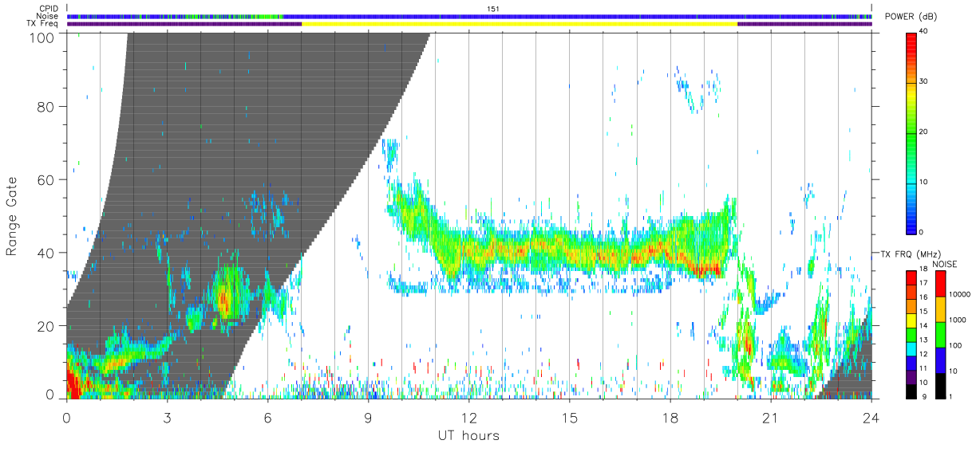This screenshot has width=980, height=452.
Task: Click the 30 label on POWER colorbar
Action: [x=923, y=81]
